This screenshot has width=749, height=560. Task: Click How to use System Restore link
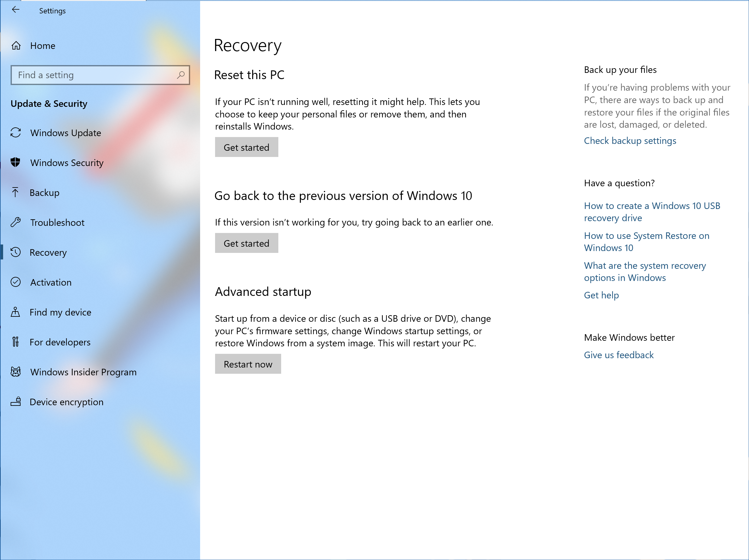click(646, 241)
